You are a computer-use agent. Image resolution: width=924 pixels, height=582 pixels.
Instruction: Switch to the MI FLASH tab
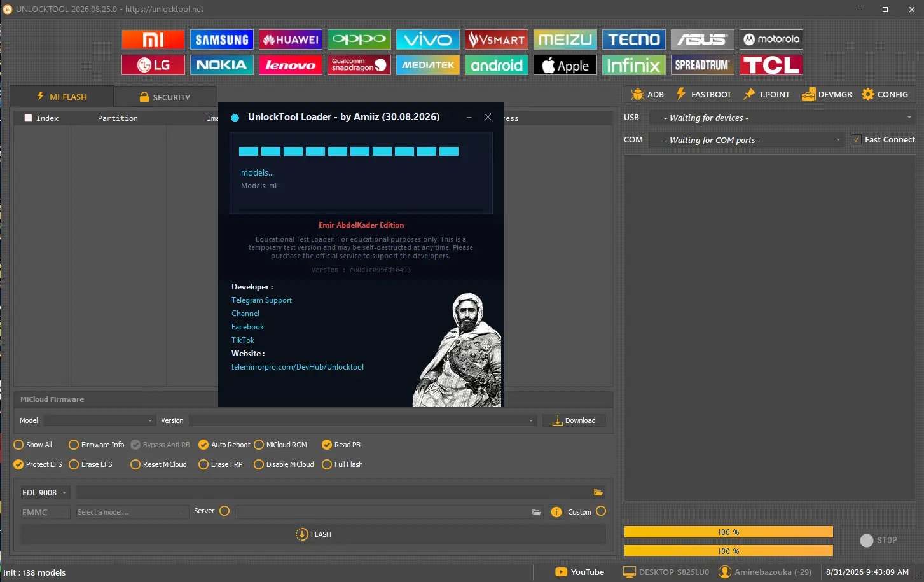click(62, 97)
